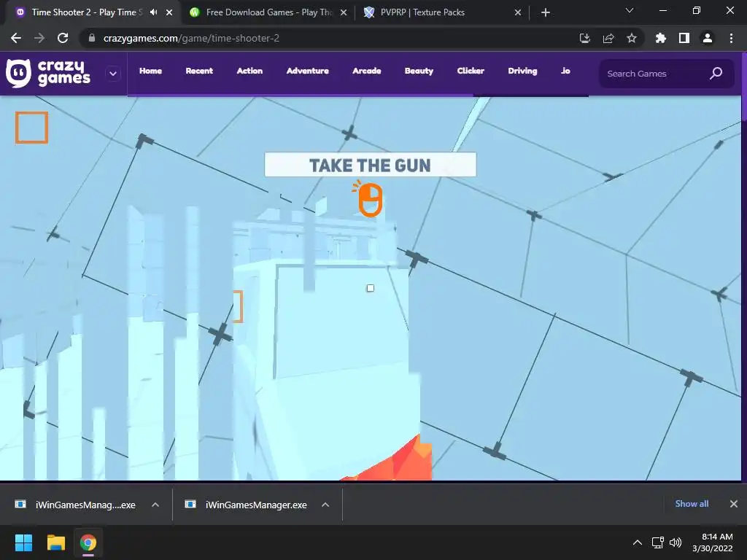Screen dimensions: 747x560
Task: Open the Adventure games category
Action: tap(307, 71)
